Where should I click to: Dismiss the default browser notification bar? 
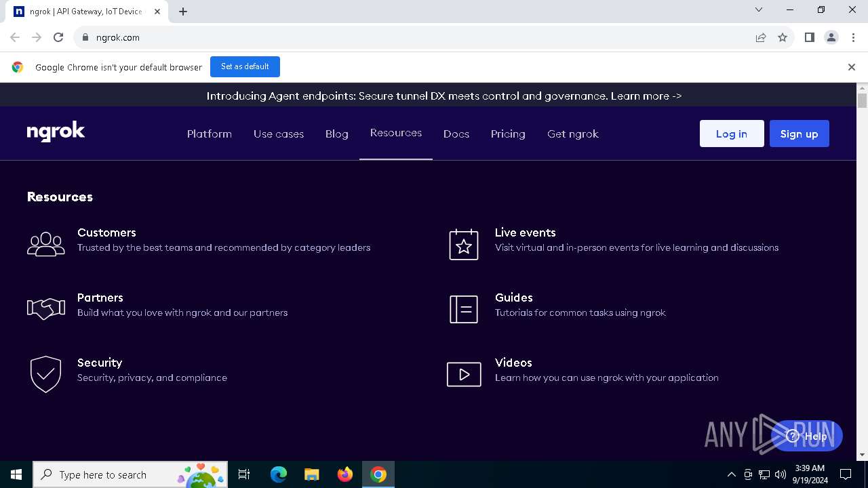(x=852, y=67)
